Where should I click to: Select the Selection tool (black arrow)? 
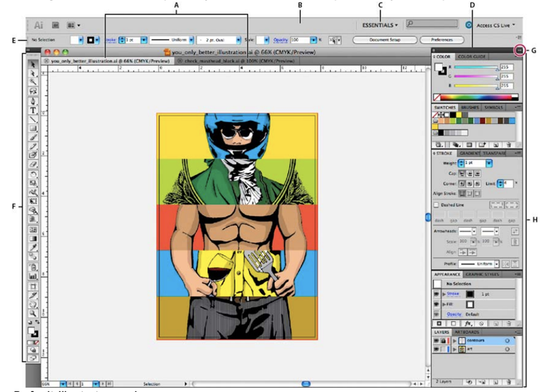point(33,64)
